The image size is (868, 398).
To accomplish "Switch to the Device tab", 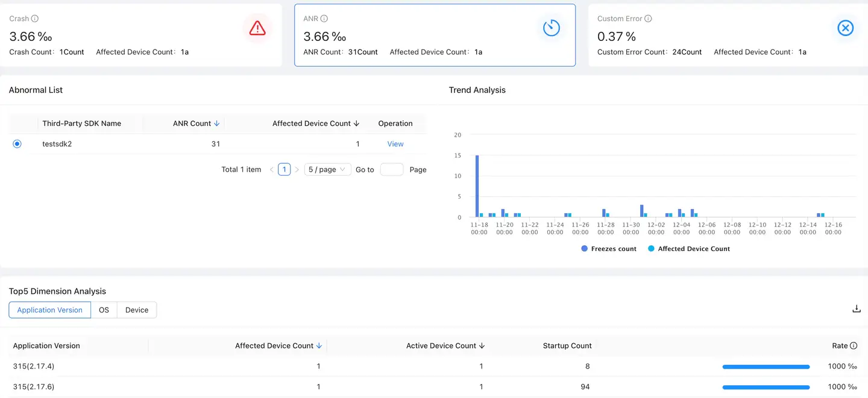I will pyautogui.click(x=137, y=310).
